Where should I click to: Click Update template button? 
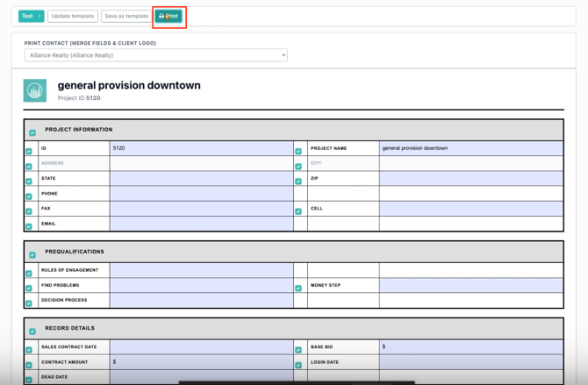[73, 16]
